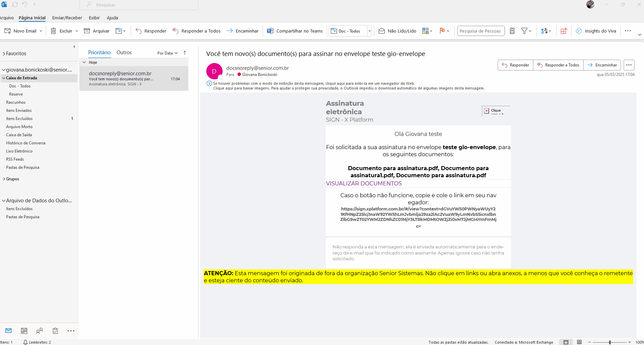The width and height of the screenshot is (644, 345).
Task: Open the Categorize colored squares menu
Action: [427, 31]
